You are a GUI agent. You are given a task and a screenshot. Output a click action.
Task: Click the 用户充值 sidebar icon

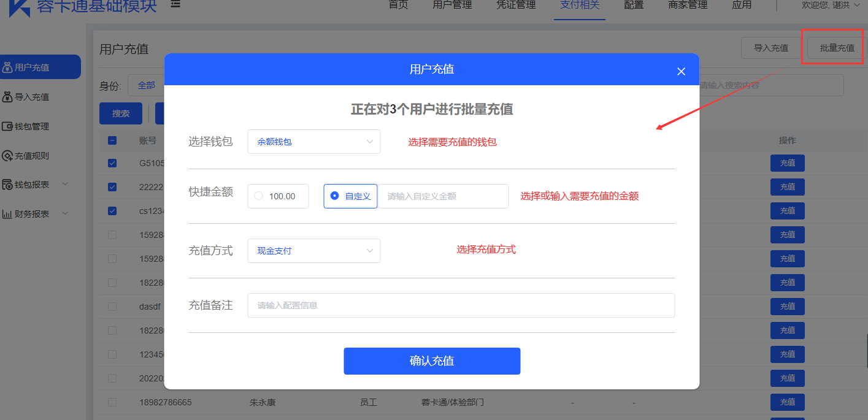click(x=7, y=67)
